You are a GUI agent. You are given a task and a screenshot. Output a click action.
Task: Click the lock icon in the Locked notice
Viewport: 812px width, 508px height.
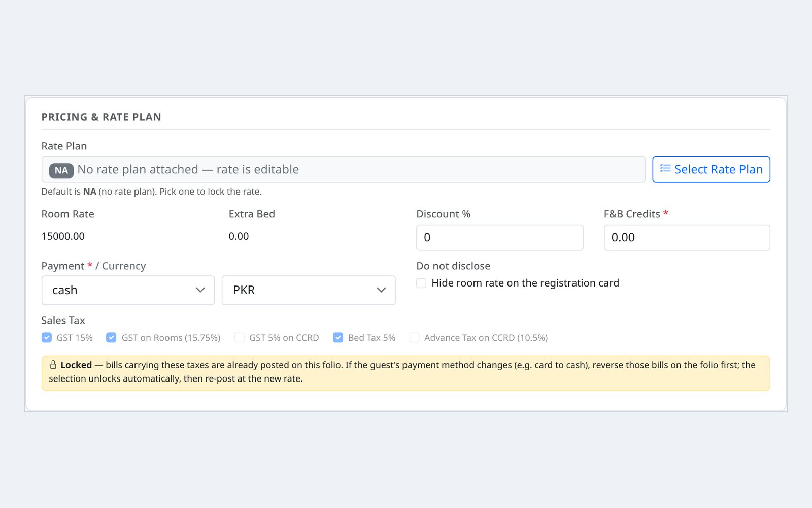(x=53, y=365)
